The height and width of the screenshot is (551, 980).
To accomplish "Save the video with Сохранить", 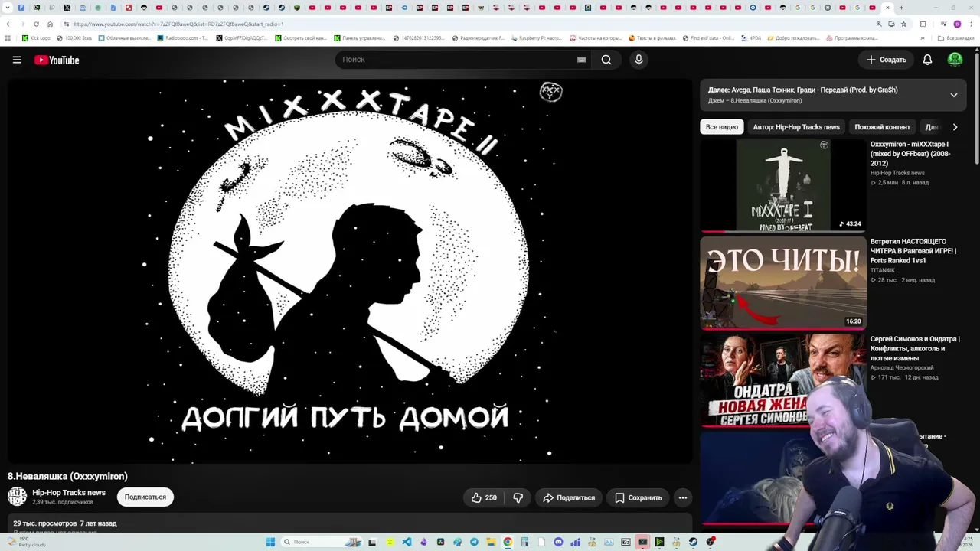I will [639, 497].
